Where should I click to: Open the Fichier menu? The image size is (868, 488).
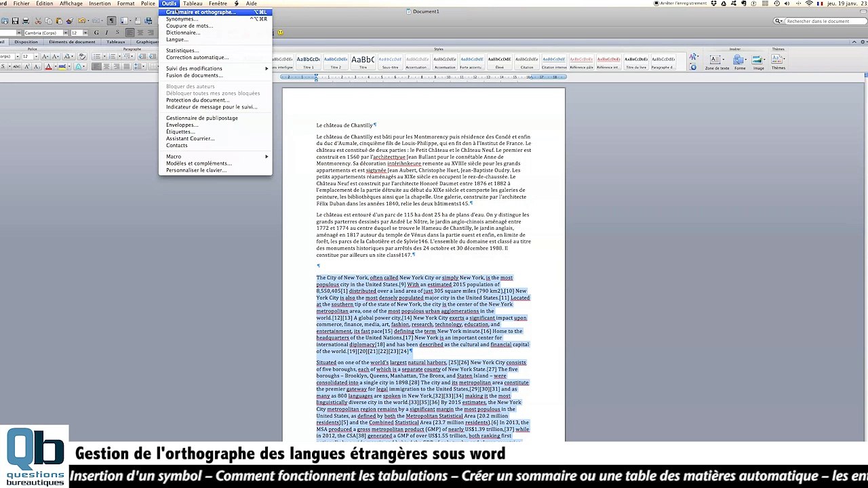(21, 3)
